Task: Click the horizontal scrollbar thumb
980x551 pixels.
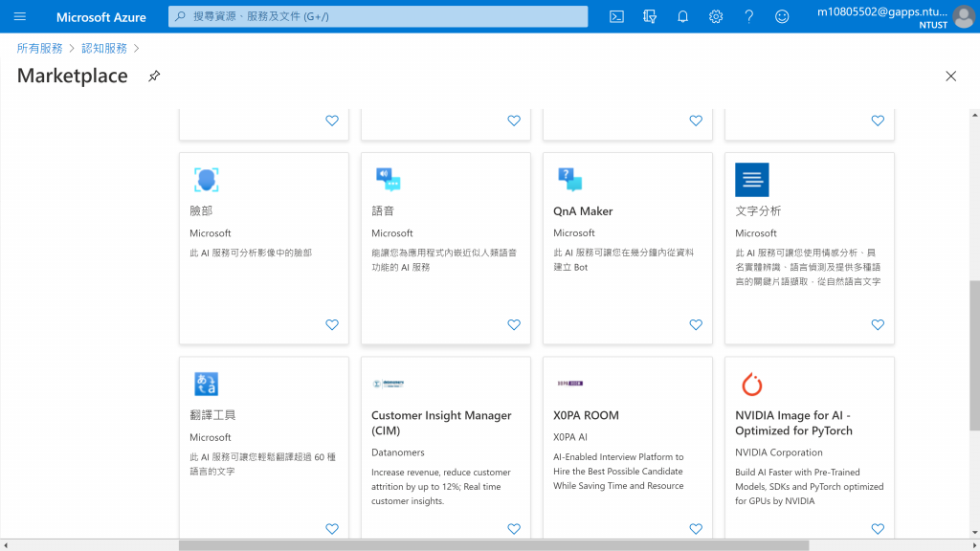Action: (x=494, y=545)
